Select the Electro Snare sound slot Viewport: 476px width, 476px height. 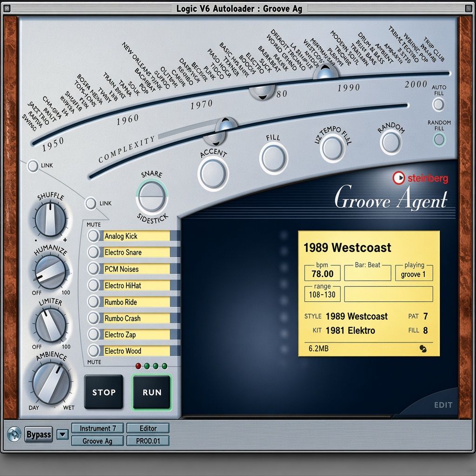pyautogui.click(x=137, y=252)
